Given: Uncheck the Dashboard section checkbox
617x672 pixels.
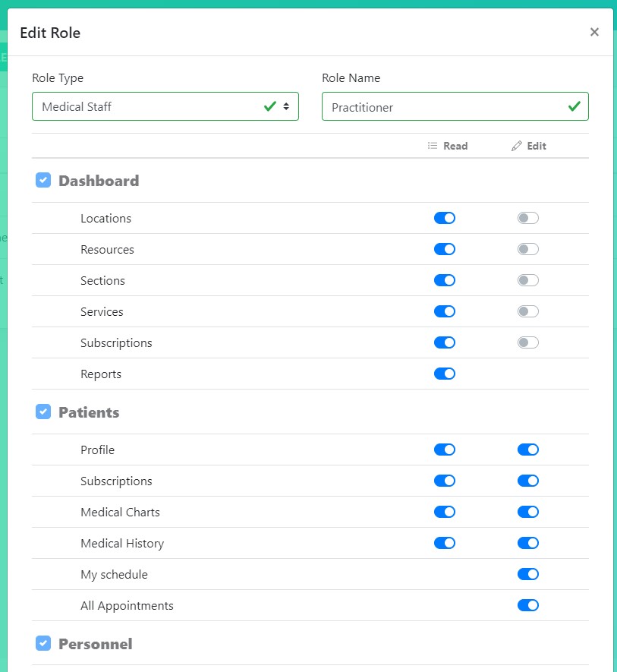Looking at the screenshot, I should 43,181.
